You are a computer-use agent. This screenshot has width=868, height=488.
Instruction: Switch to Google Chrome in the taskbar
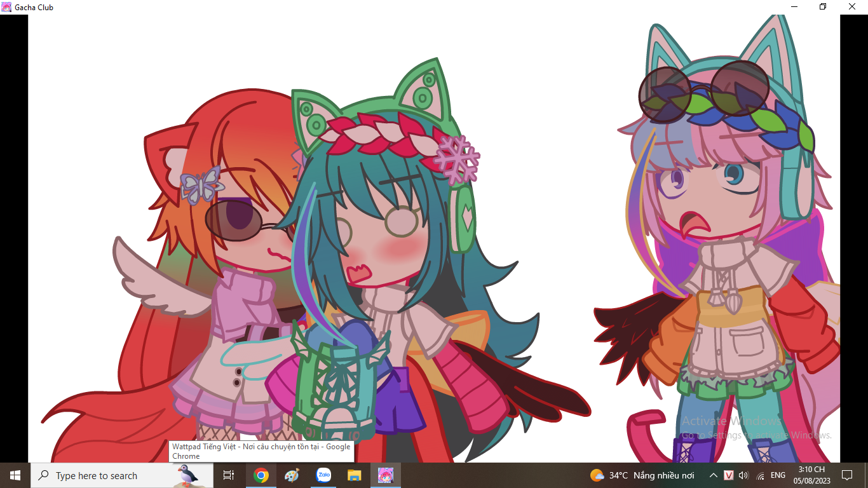tap(261, 475)
